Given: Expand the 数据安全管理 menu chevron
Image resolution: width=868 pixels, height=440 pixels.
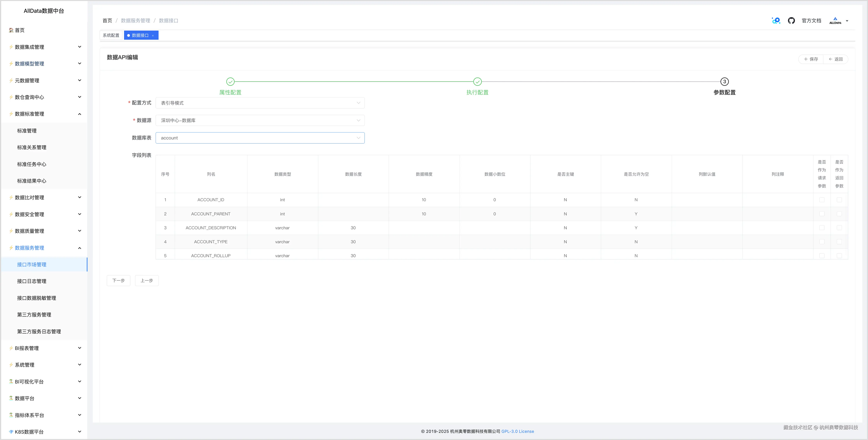Looking at the screenshot, I should [79, 214].
